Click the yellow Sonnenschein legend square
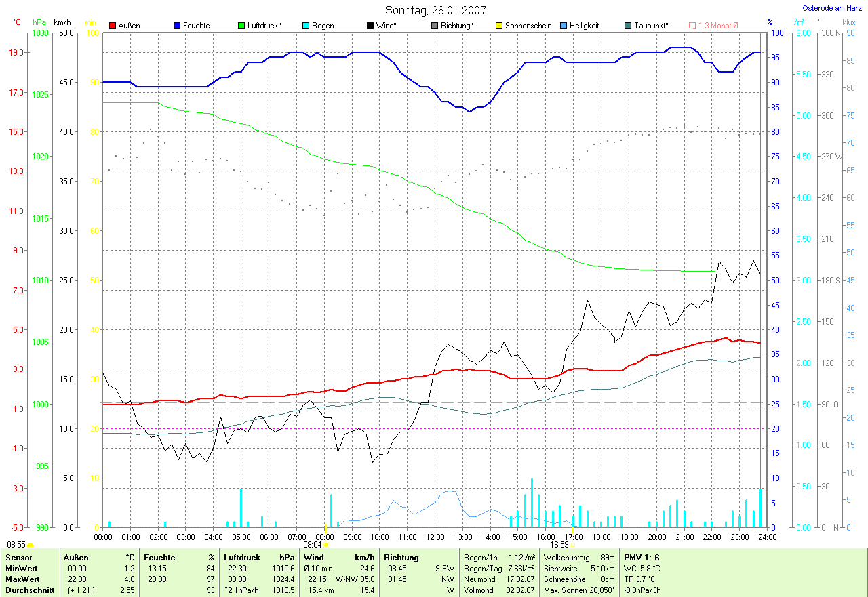Screen dimensions: 868x597 coord(499,26)
